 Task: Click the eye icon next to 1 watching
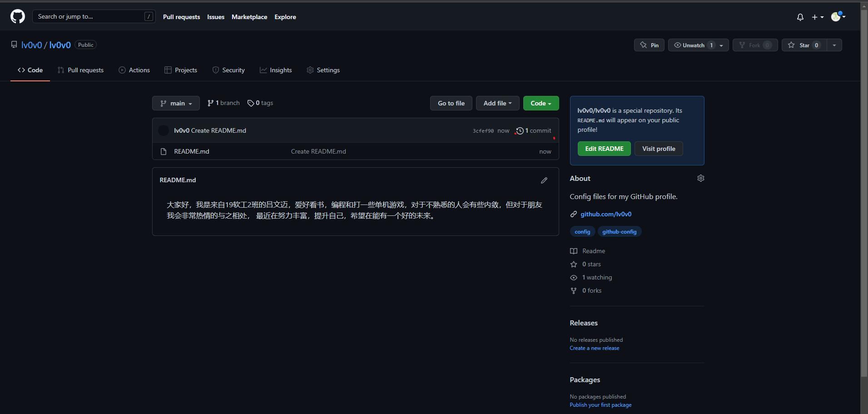574,278
